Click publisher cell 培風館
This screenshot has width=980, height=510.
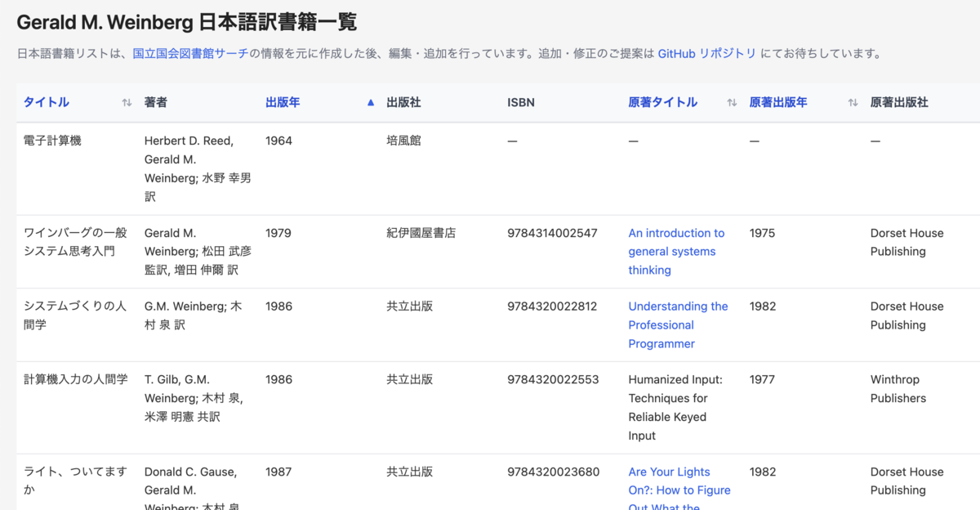click(x=403, y=141)
